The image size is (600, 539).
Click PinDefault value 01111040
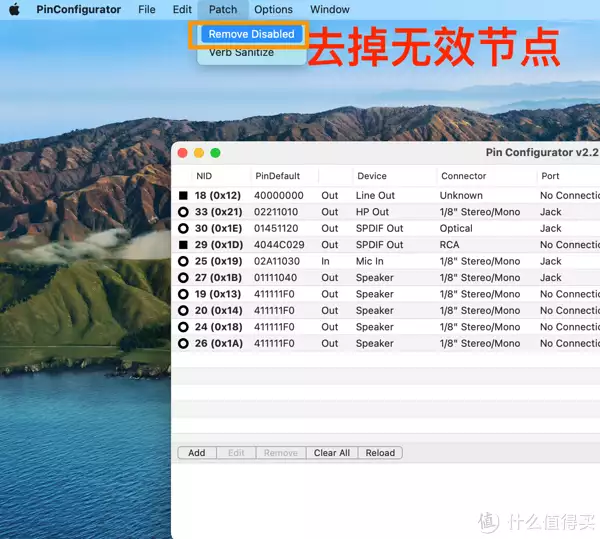click(x=275, y=278)
